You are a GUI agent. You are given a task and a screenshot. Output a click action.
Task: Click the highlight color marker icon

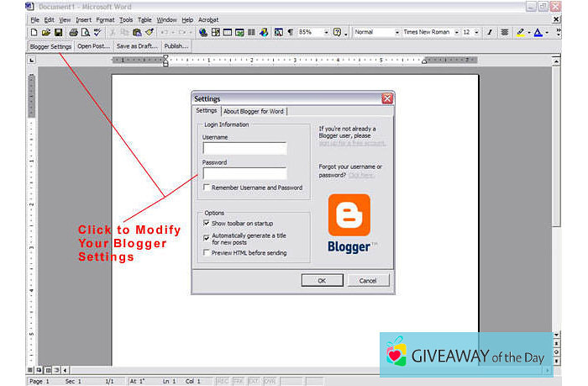(520, 32)
